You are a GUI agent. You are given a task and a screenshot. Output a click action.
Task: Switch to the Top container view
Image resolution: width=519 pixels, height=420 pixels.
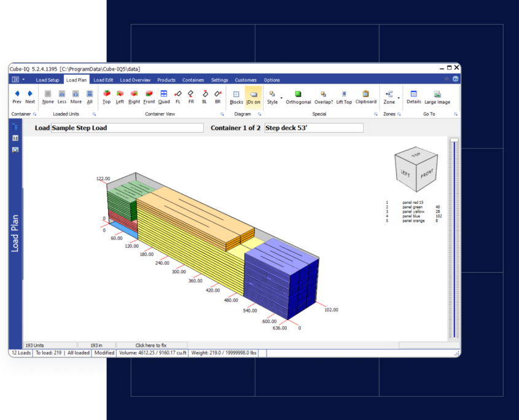click(x=107, y=97)
